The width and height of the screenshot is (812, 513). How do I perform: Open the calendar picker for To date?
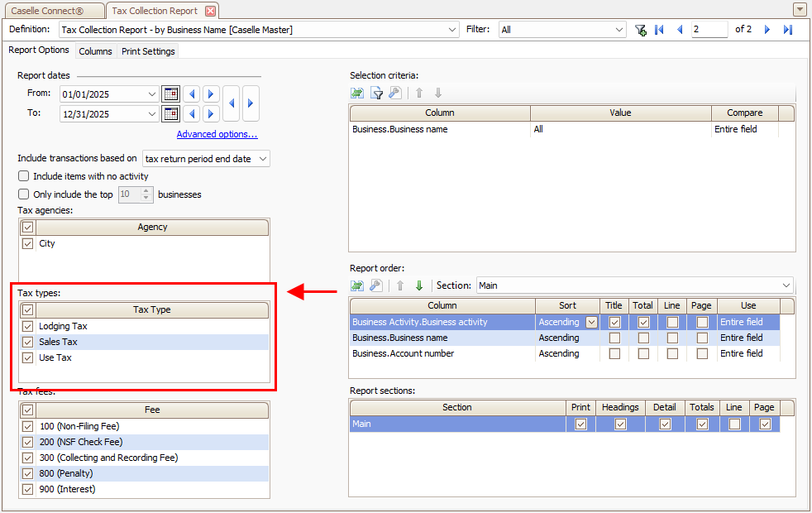170,113
